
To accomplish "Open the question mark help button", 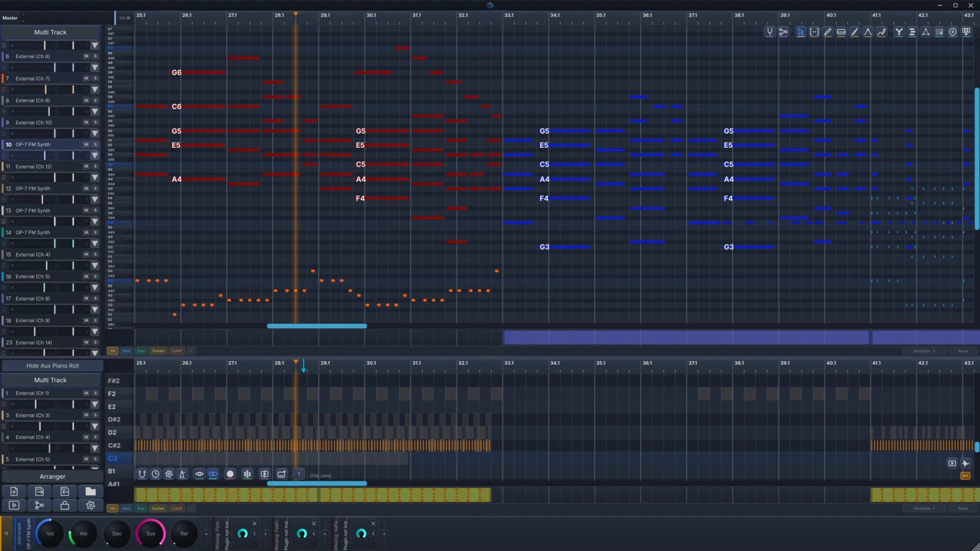I will point(299,474).
